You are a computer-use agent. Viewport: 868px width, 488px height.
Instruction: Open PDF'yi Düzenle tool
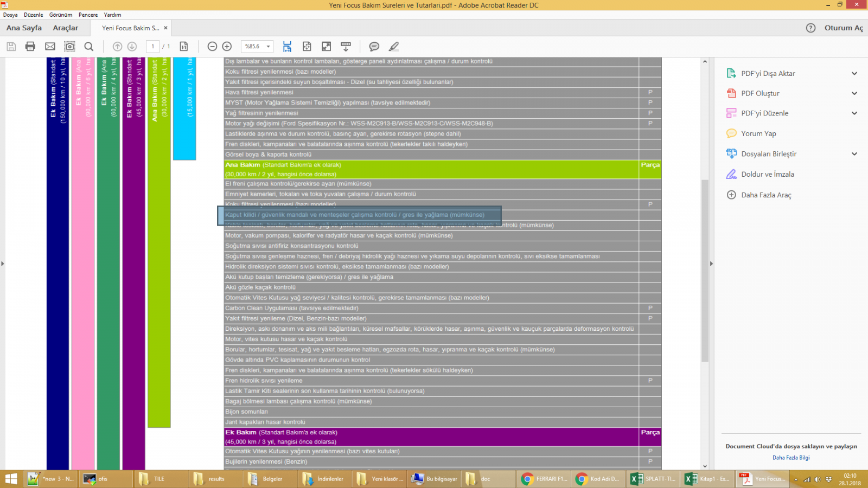click(x=764, y=113)
